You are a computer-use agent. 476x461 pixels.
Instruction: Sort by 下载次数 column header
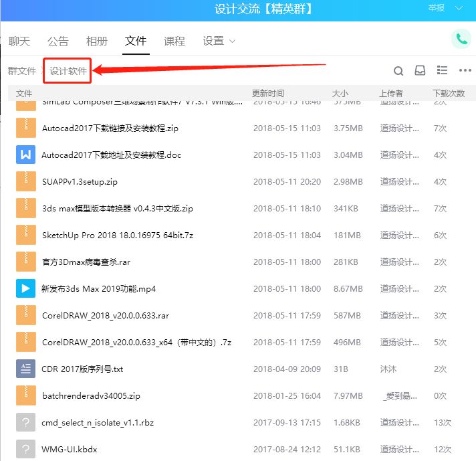tap(449, 93)
